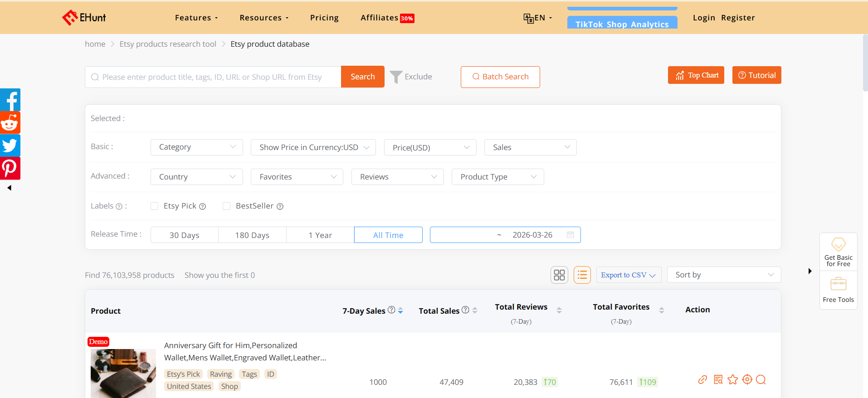
Task: Click Etsy Pick label help icon
Action: pyautogui.click(x=203, y=206)
